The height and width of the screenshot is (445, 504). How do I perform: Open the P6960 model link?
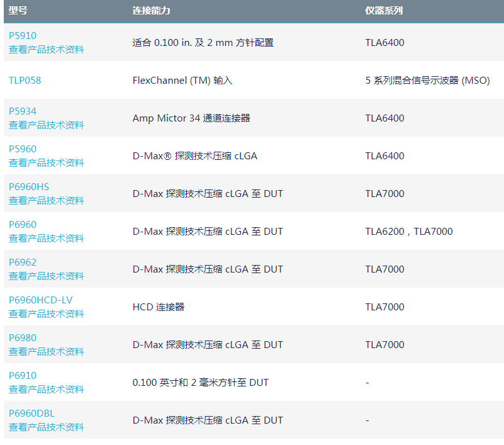(23, 225)
